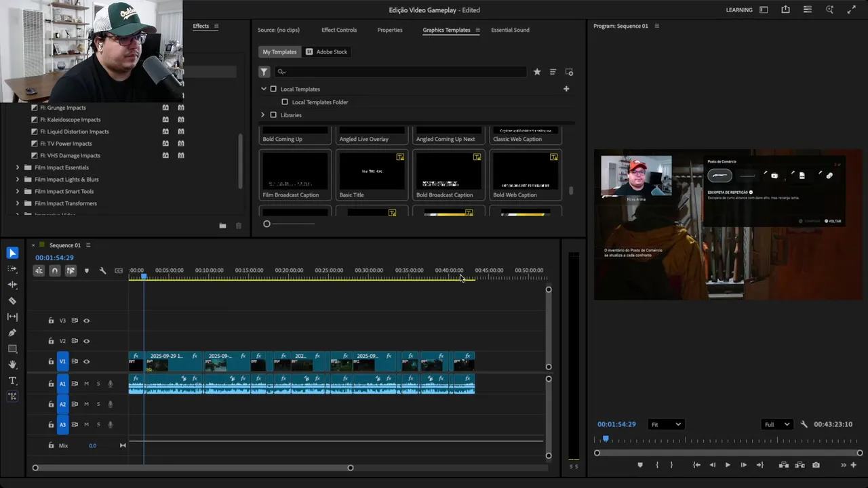The height and width of the screenshot is (488, 868).
Task: Toggle V1 track output eye
Action: 86,361
